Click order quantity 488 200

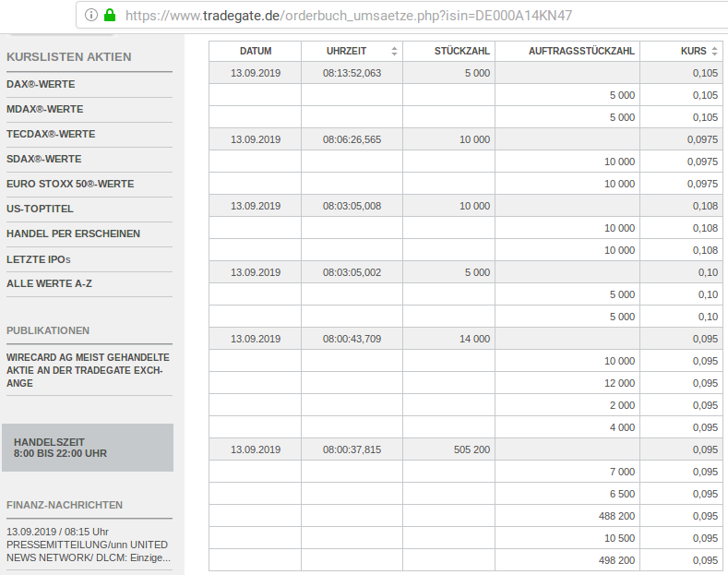tap(616, 516)
